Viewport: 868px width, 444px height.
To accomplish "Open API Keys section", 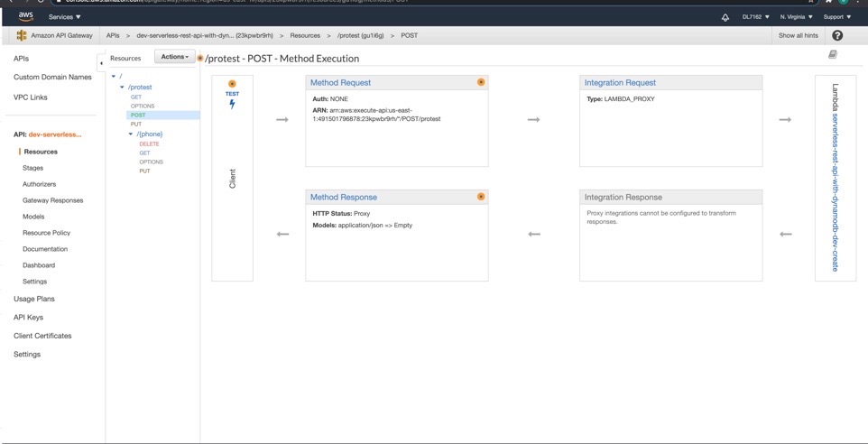I will pos(28,318).
